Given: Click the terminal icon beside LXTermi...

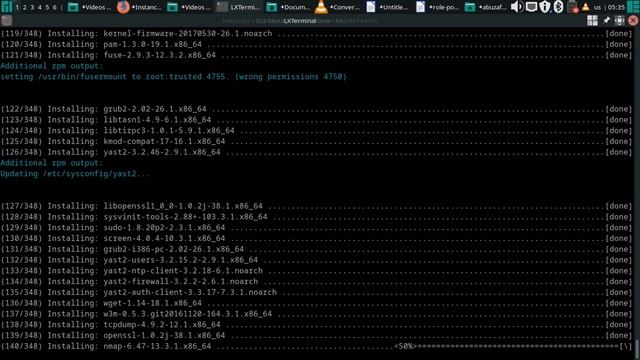Looking at the screenshot, I should point(222,7).
